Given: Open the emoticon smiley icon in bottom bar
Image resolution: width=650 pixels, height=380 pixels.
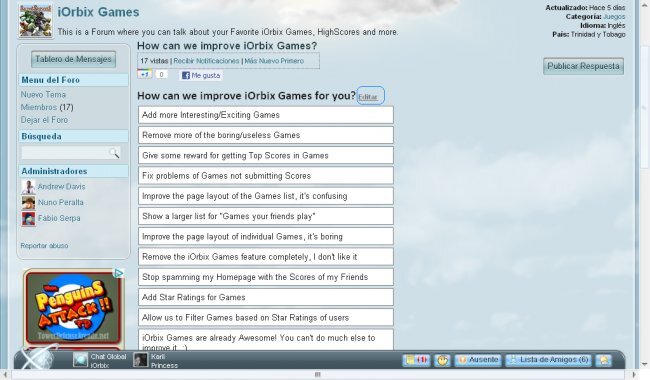Looking at the screenshot, I should (x=442, y=360).
